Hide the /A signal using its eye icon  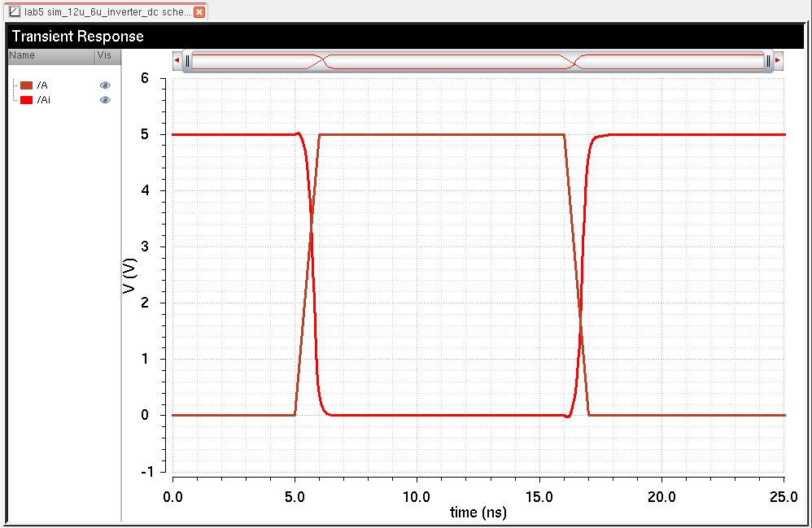(x=104, y=85)
